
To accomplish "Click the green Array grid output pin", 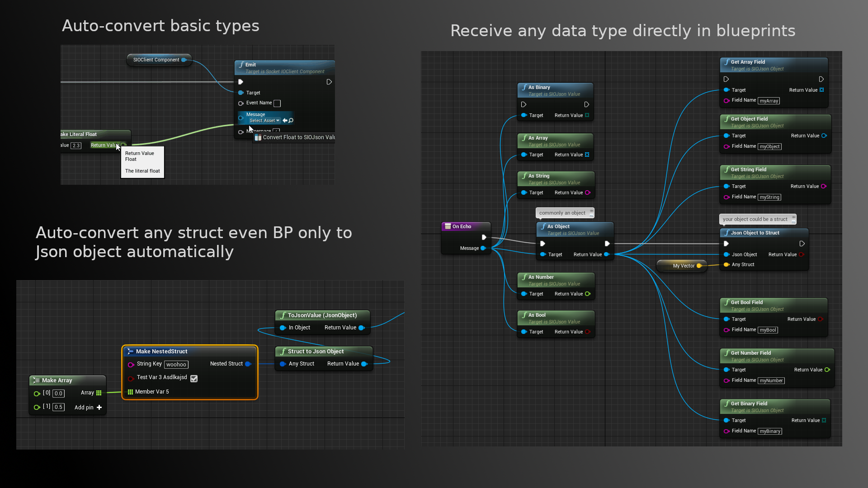I will pyautogui.click(x=99, y=393).
